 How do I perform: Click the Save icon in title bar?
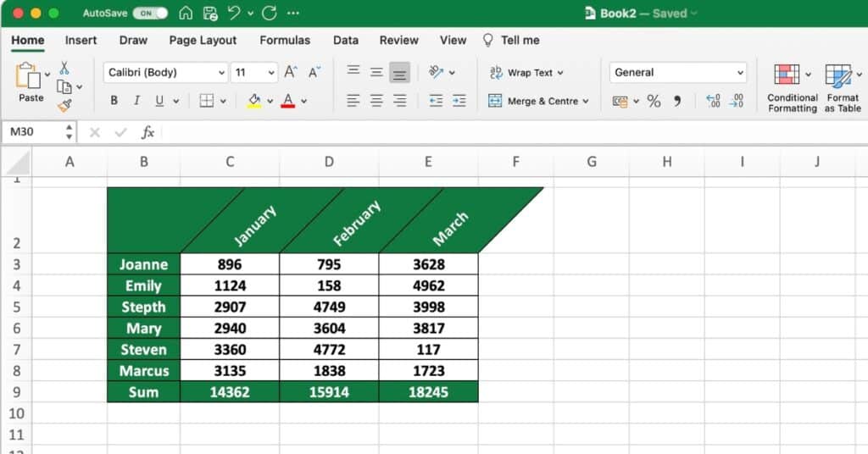click(x=210, y=13)
